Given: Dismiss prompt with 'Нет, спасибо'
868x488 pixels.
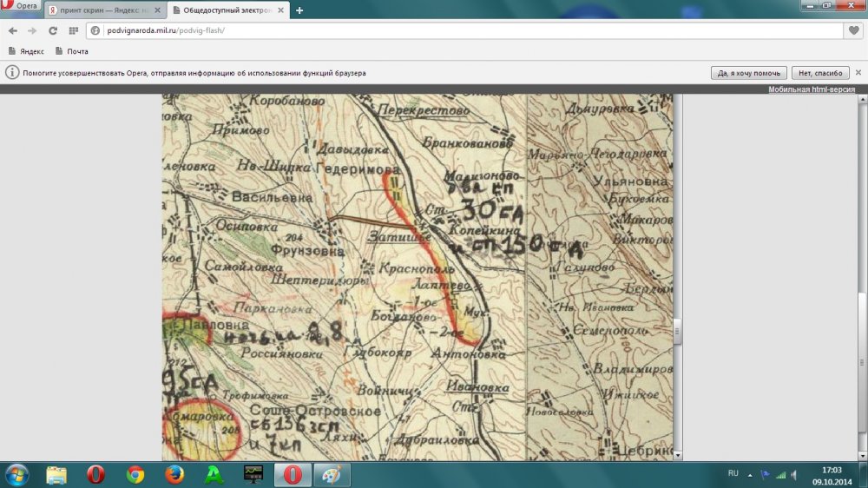Looking at the screenshot, I should coord(819,73).
